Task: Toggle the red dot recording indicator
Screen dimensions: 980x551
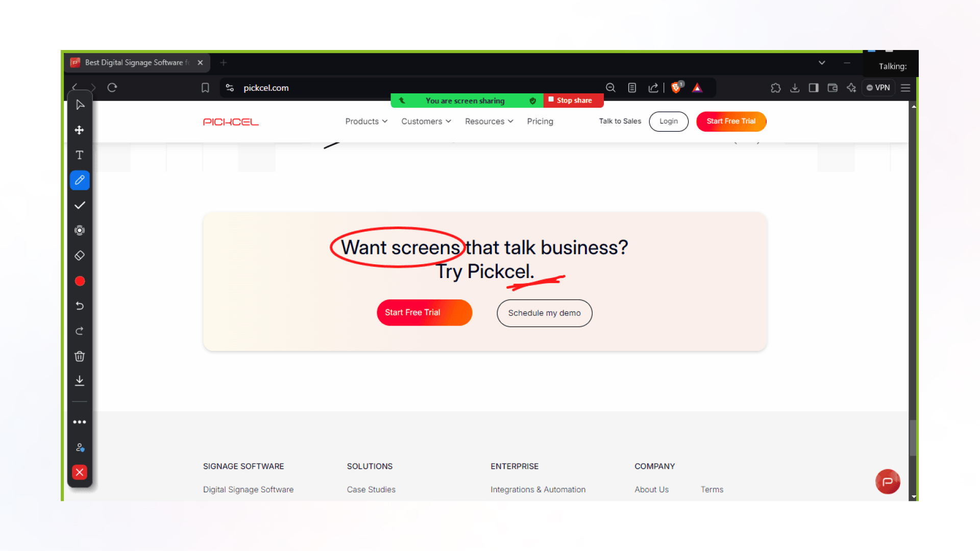Action: click(x=80, y=281)
